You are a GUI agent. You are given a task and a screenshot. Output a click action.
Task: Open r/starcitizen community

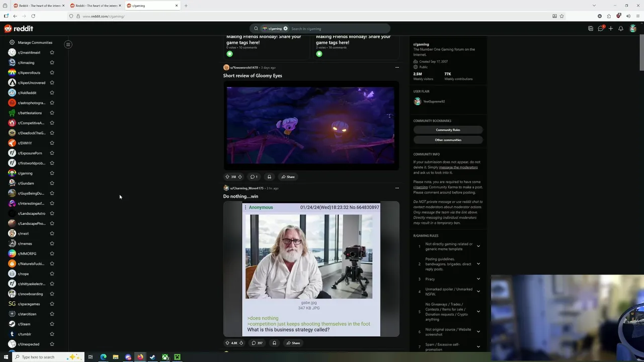23,314
